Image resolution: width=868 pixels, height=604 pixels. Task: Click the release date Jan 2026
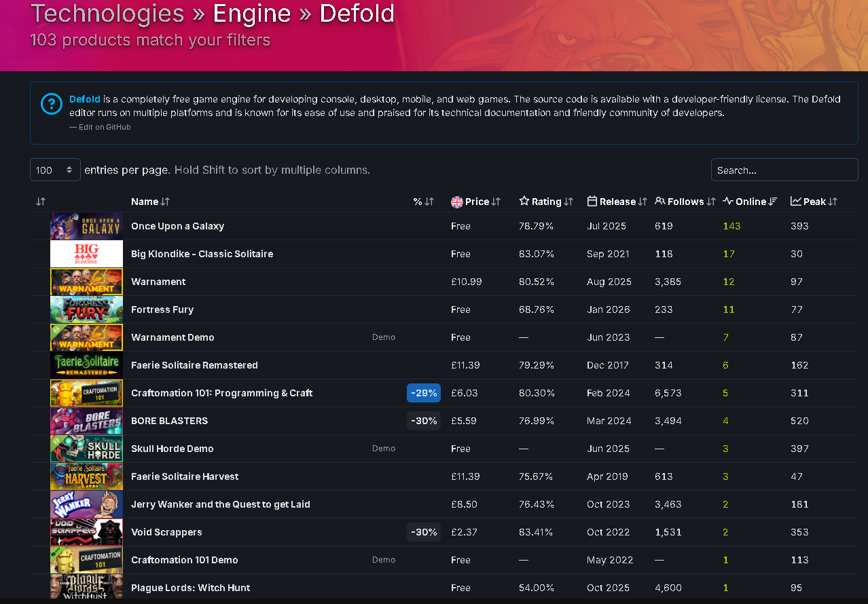tap(609, 309)
